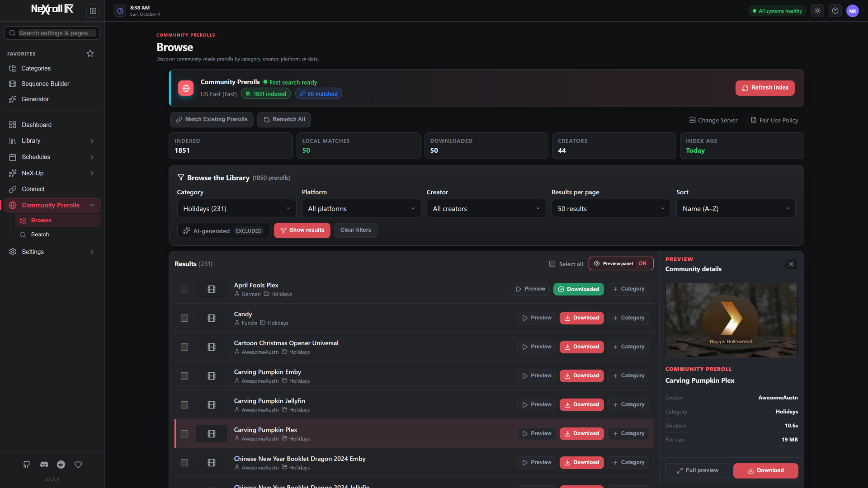Screen dimensions: 868x488
Task: Open Connect in the sidebar
Action: pos(52,189)
